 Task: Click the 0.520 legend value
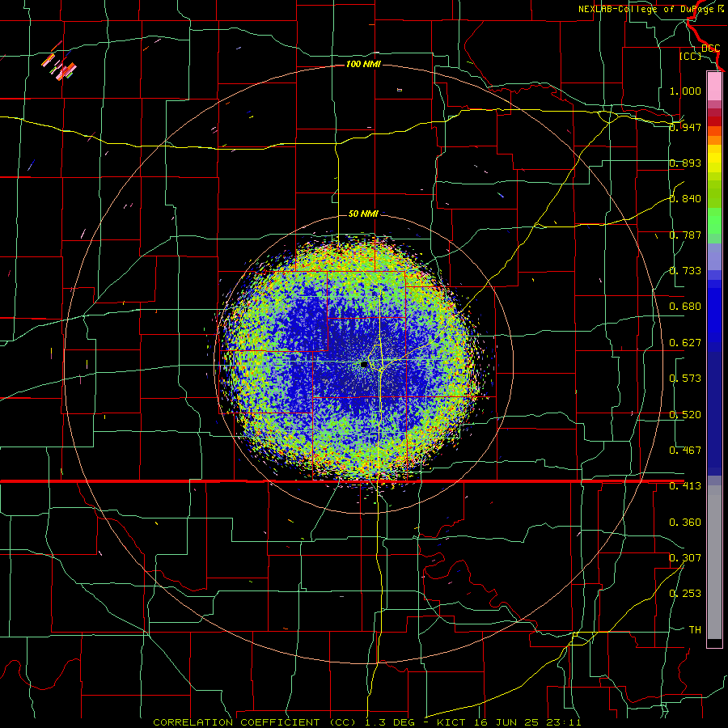(x=685, y=415)
